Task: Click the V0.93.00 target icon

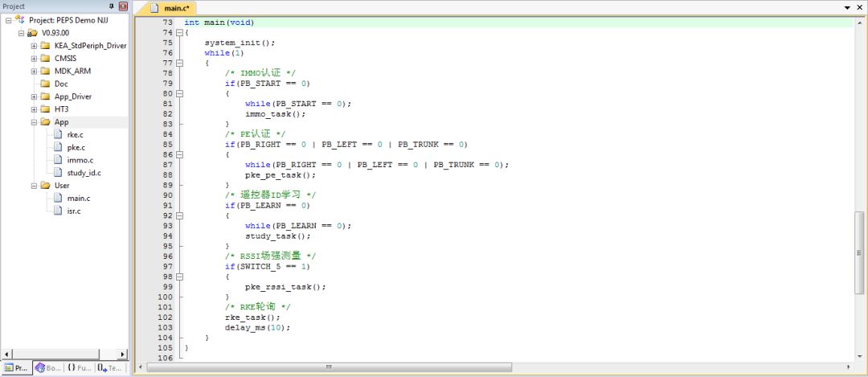Action: pos(33,33)
